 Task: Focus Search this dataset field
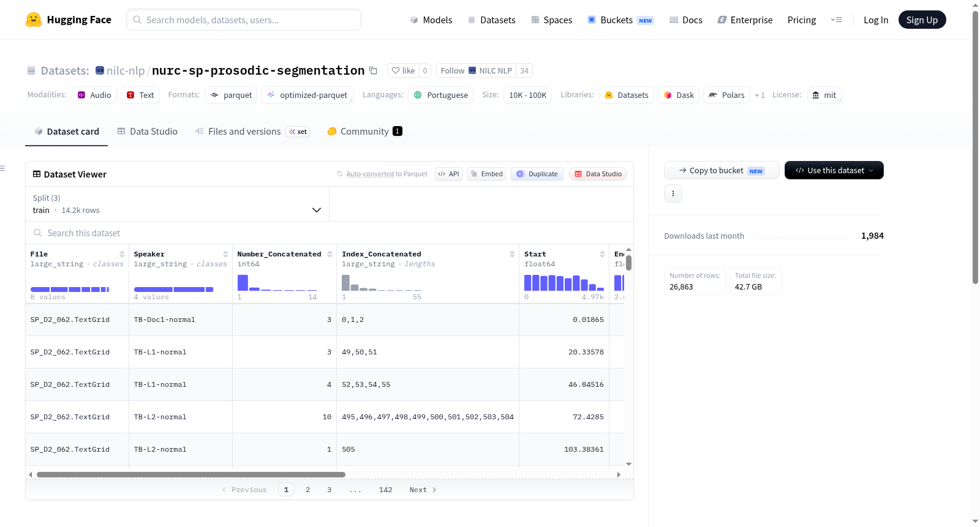click(x=330, y=233)
